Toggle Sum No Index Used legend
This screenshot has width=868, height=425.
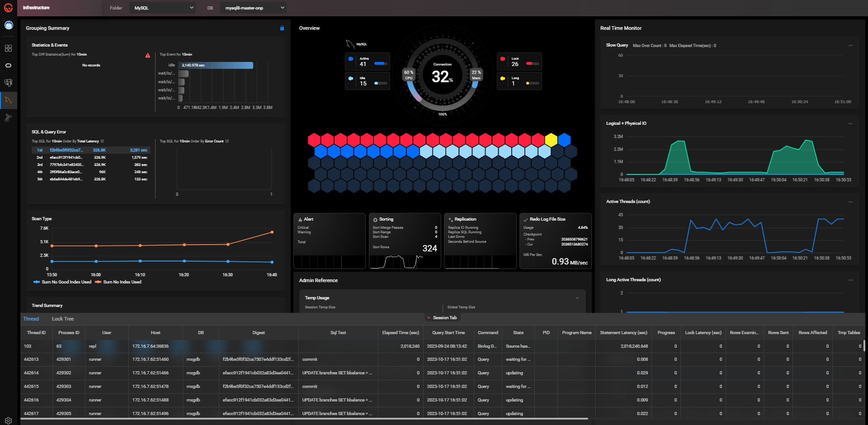(x=118, y=282)
